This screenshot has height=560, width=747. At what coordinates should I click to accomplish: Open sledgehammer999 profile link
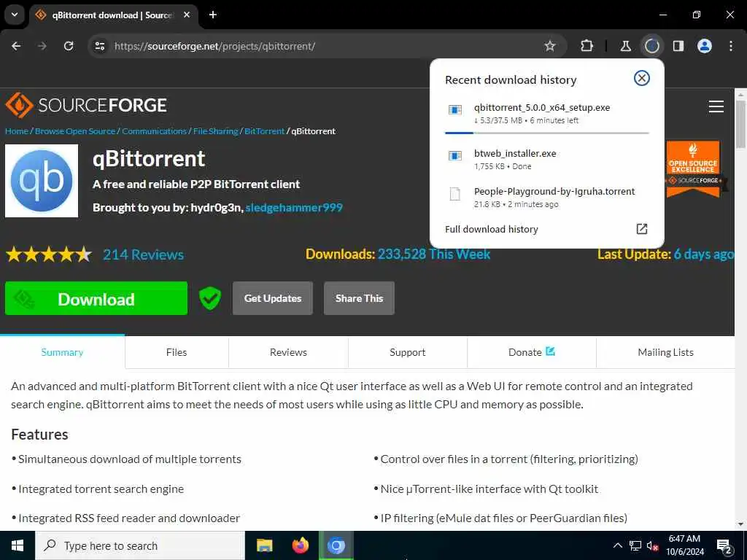coord(294,208)
